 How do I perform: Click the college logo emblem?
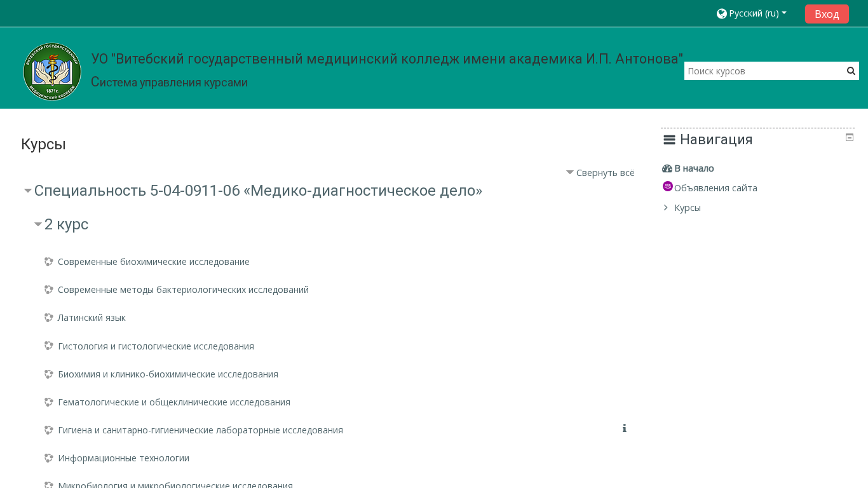52,72
